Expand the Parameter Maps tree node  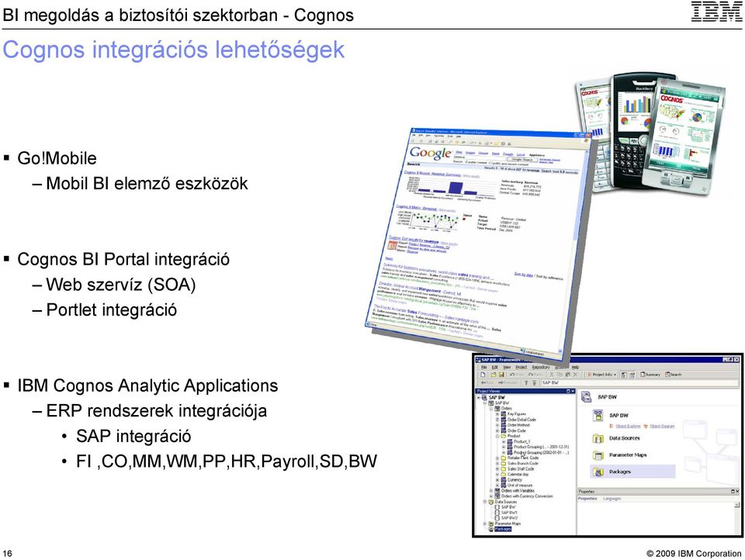[484, 524]
